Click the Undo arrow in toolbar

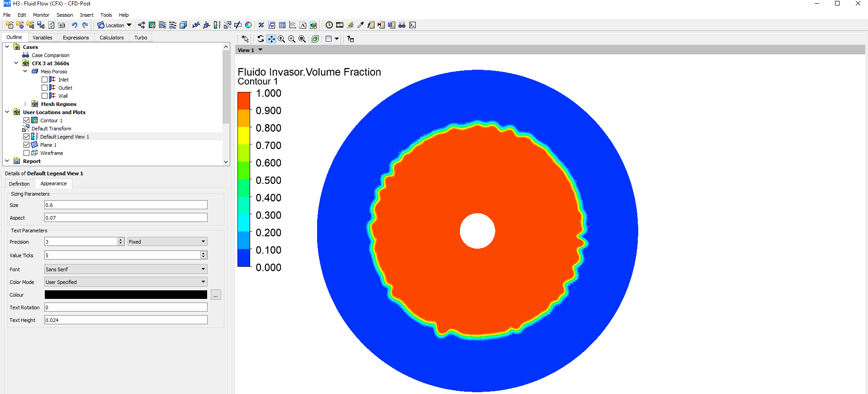click(x=75, y=25)
